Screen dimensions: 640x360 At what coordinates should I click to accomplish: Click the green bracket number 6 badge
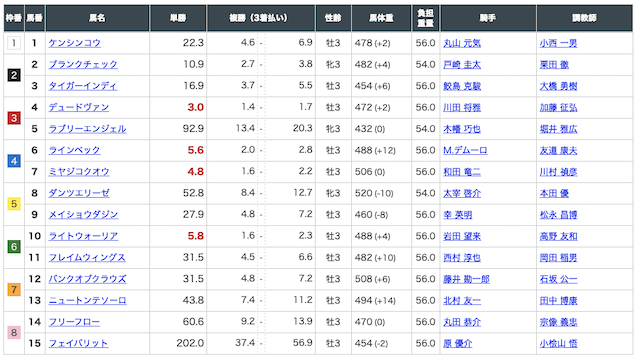point(14,247)
